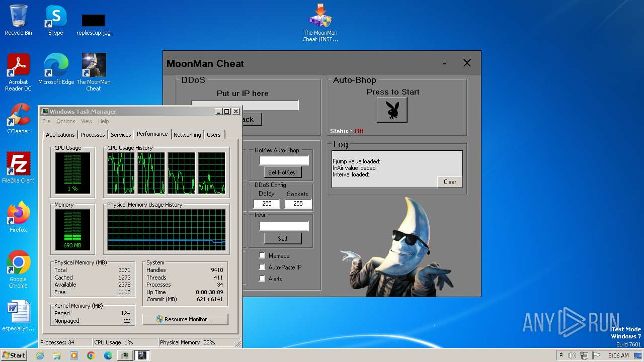This screenshot has height=362, width=644.
Task: Open the View menu in Task Manager
Action: click(87, 121)
